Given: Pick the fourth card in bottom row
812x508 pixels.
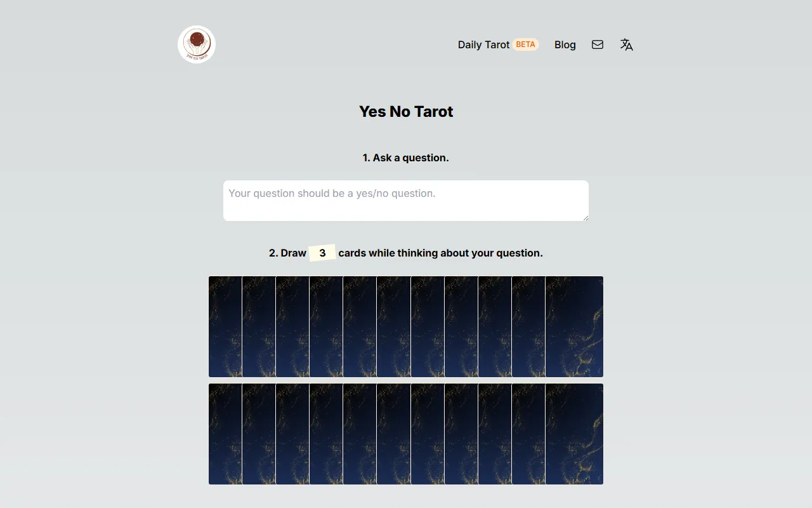Looking at the screenshot, I should click(x=326, y=434).
